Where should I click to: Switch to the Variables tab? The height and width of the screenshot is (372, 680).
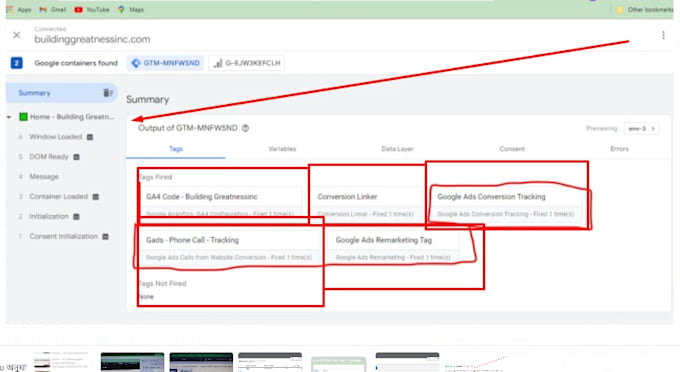[x=282, y=149]
